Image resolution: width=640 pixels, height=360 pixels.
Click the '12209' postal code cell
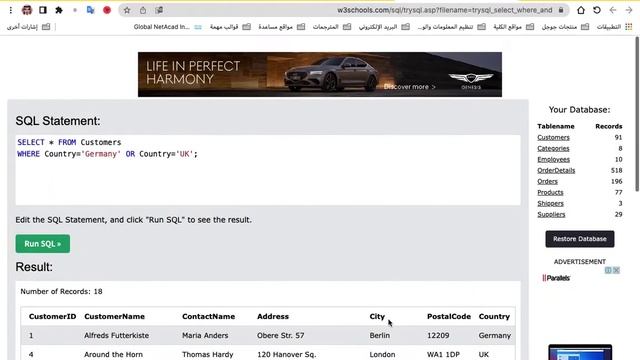click(438, 336)
